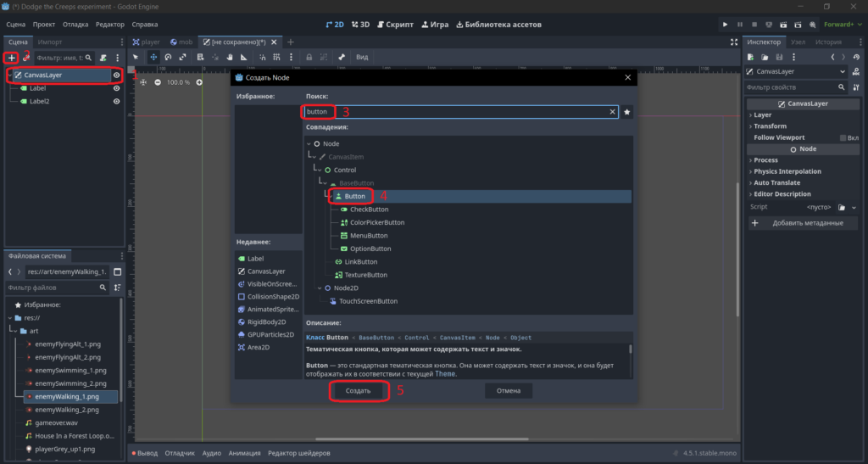868x464 pixels.
Task: Toggle visibility of Label2 node
Action: pyautogui.click(x=116, y=101)
